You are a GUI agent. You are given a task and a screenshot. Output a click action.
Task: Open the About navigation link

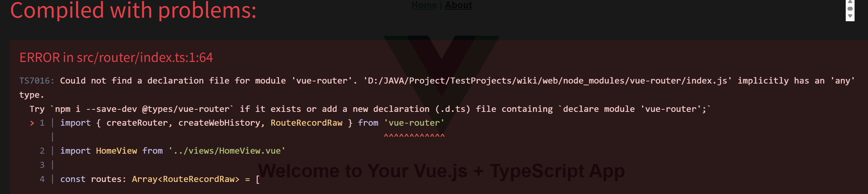tap(458, 5)
